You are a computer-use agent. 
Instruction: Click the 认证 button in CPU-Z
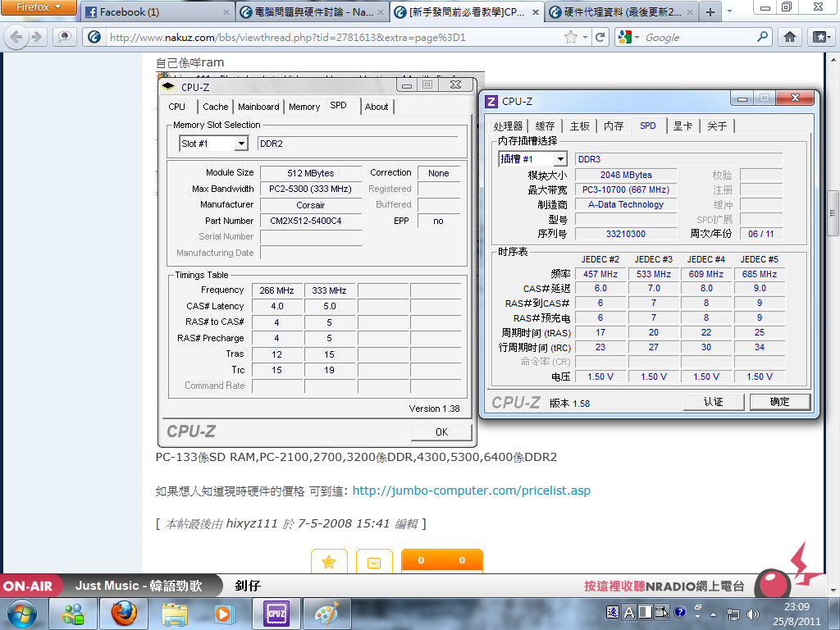(x=714, y=401)
